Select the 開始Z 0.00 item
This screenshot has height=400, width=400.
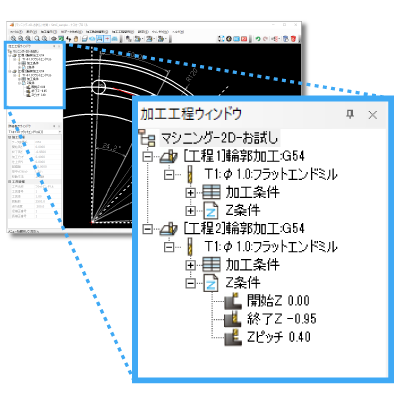point(278,301)
